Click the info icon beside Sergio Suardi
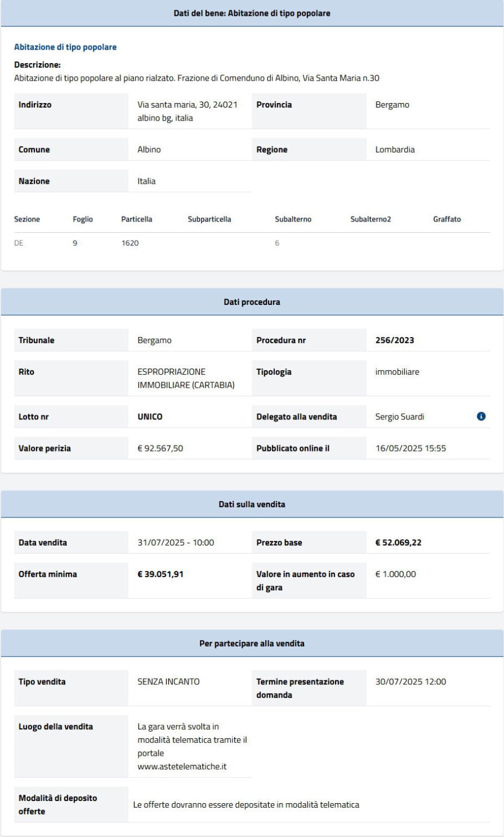 [x=481, y=417]
